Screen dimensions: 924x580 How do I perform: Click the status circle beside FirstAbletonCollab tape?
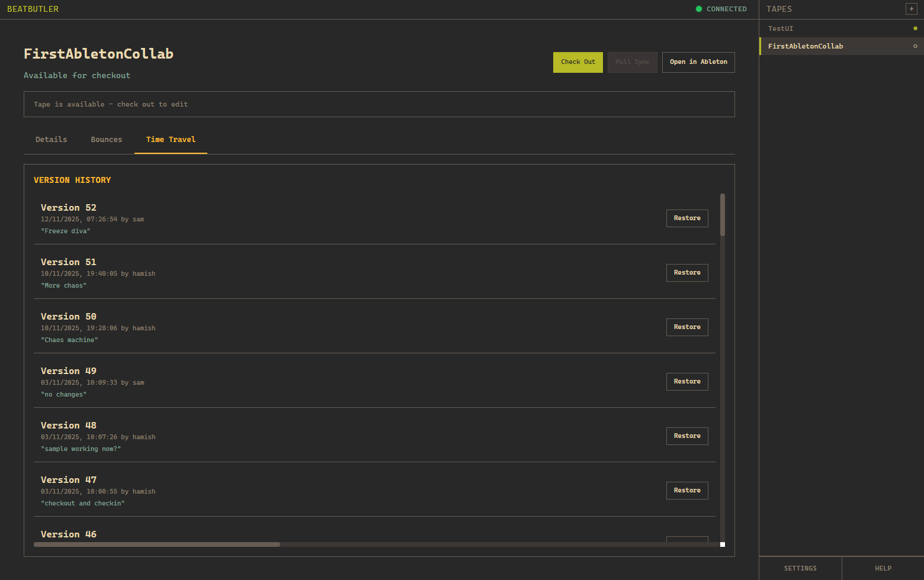click(915, 46)
